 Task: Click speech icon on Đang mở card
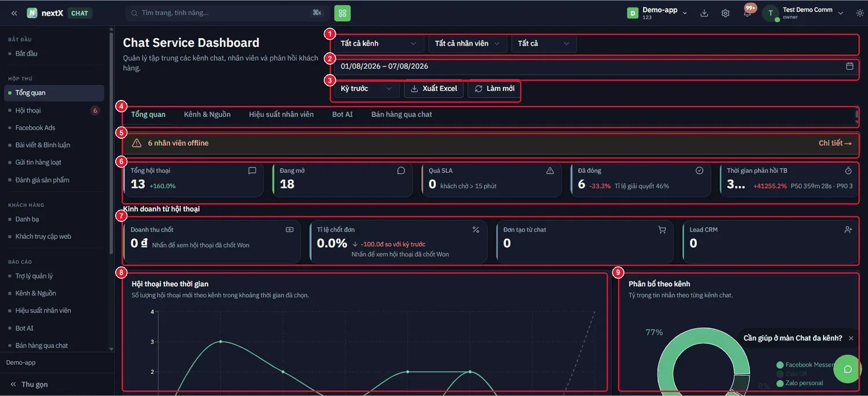[x=401, y=171]
